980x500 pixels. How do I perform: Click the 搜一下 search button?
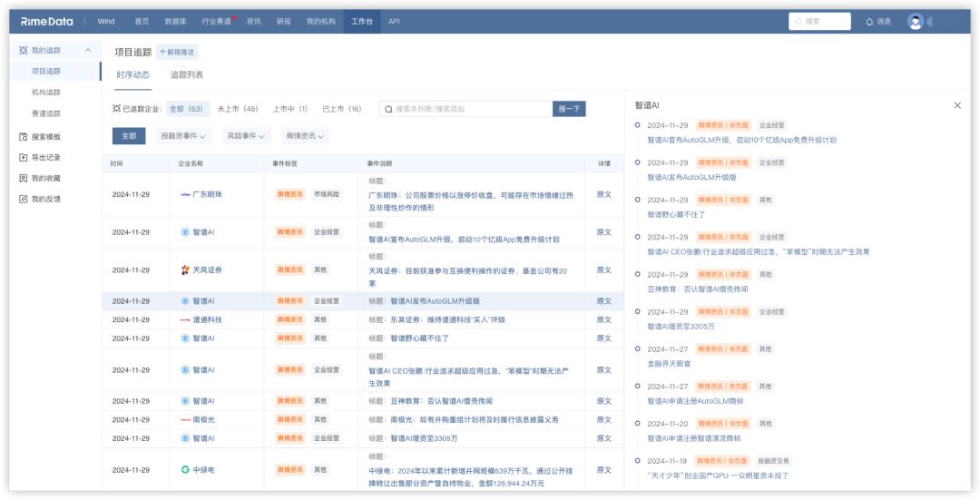[569, 109]
